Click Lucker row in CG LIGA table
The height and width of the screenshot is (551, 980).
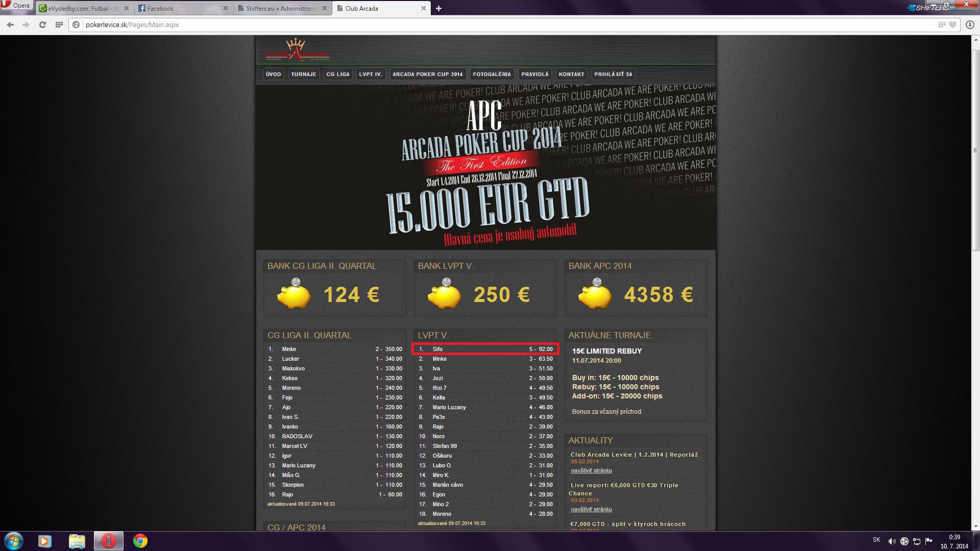point(335,359)
